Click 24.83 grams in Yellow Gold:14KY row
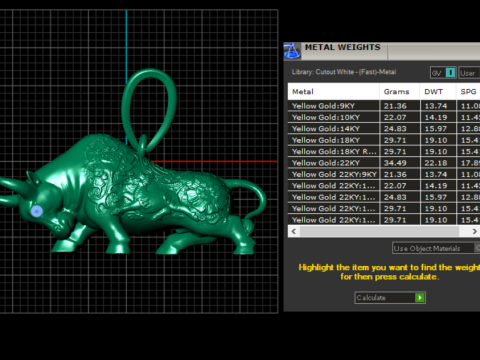Viewport: 480px width, 360px height. [395, 129]
